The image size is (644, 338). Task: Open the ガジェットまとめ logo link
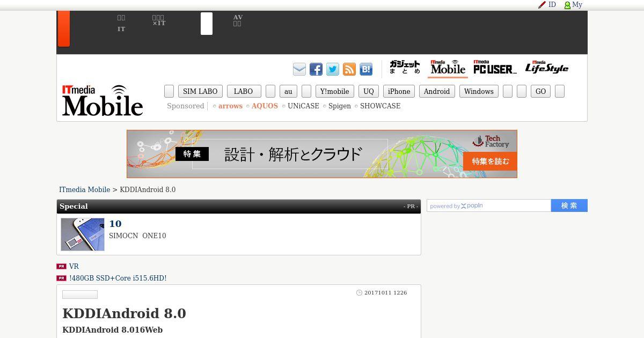coord(405,68)
